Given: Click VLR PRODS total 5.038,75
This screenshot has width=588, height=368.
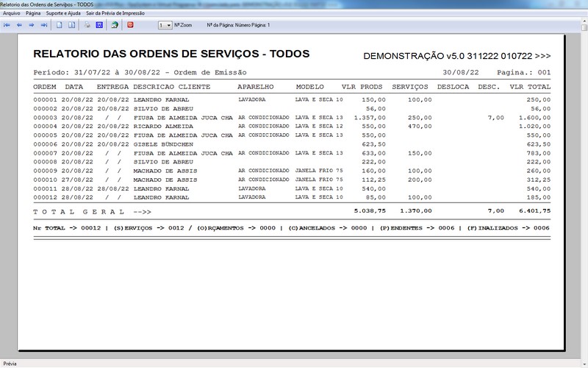Looking at the screenshot, I should pyautogui.click(x=370, y=210).
